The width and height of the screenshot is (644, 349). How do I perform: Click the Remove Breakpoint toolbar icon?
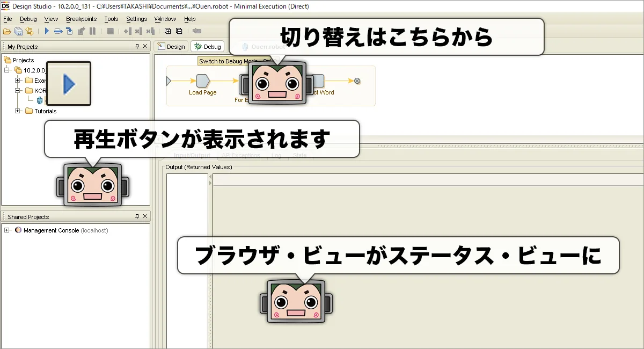[x=138, y=31]
